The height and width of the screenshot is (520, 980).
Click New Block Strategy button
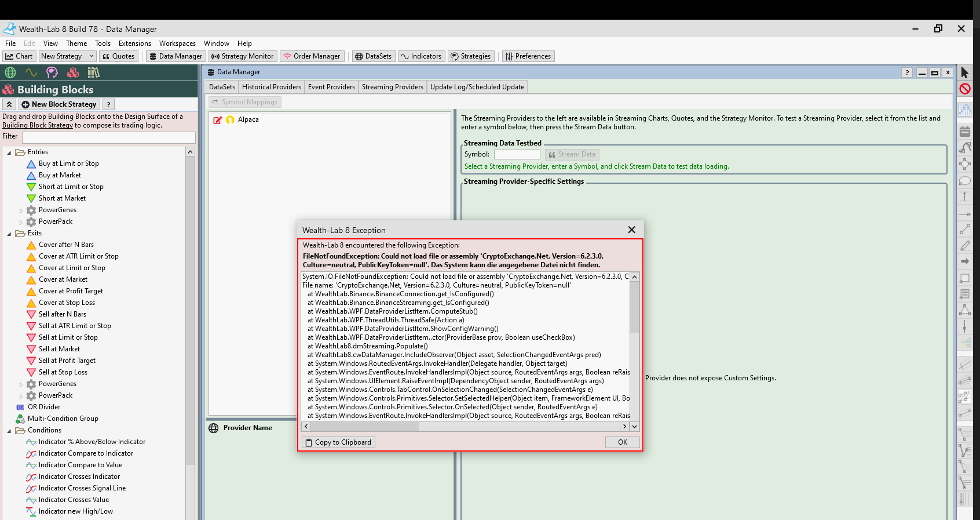click(59, 104)
